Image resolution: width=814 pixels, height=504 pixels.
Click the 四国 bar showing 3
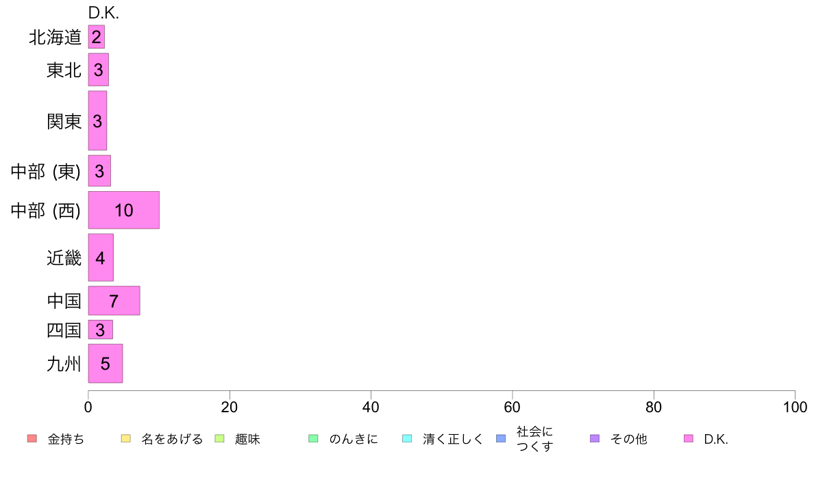[x=100, y=329]
